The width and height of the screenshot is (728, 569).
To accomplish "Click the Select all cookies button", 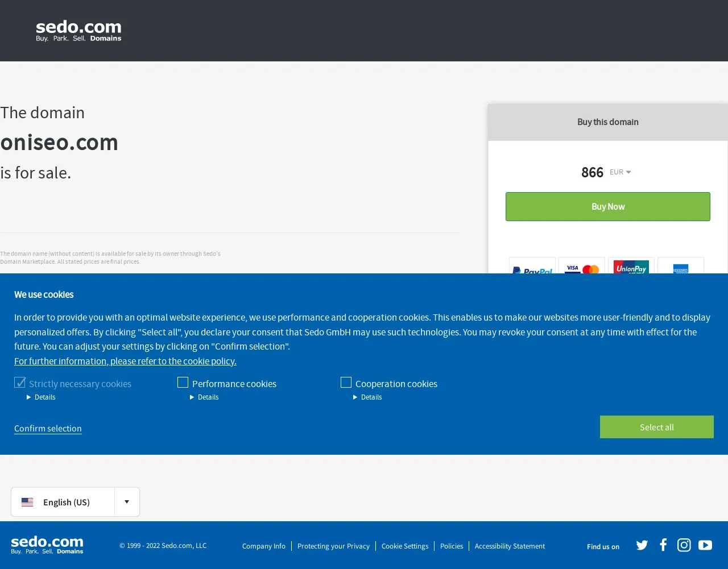I will 657,427.
